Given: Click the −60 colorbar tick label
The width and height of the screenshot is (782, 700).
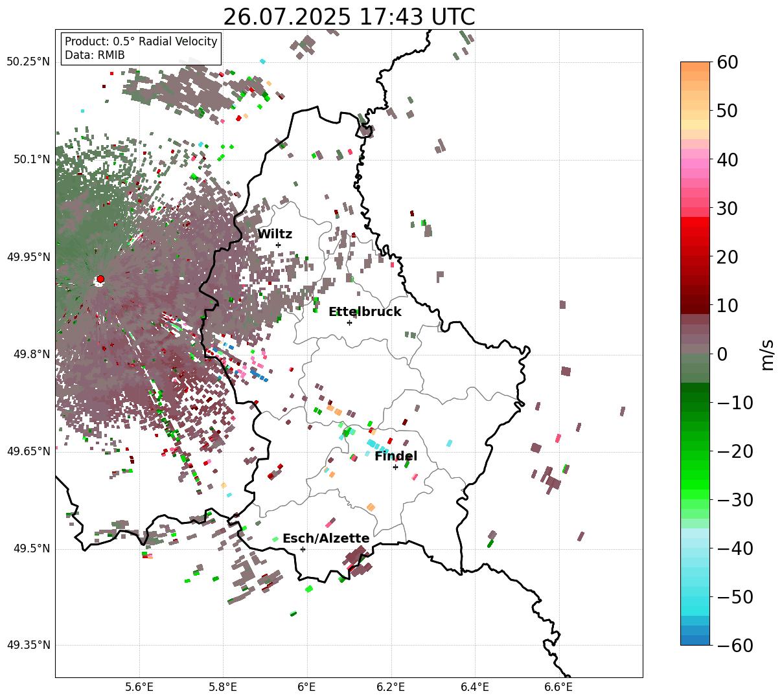Looking at the screenshot, I should [735, 646].
